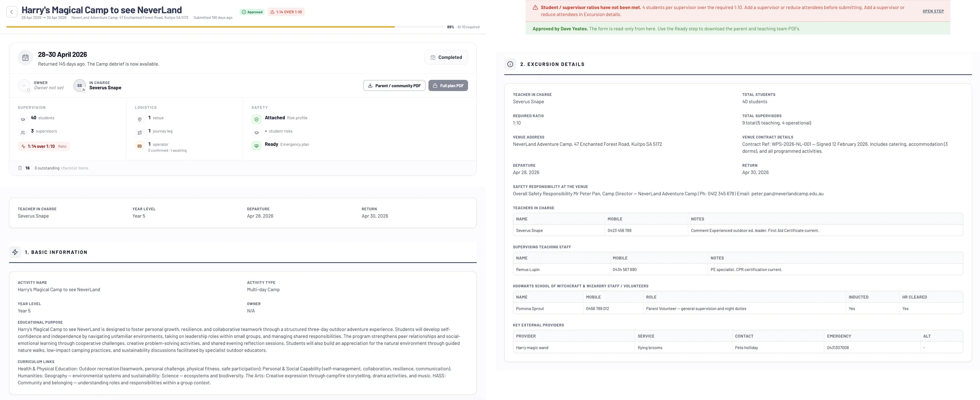Viewport: 980px width, 400px height.
Task: Click the 'Remus Lupin' name cell
Action: tap(561, 269)
